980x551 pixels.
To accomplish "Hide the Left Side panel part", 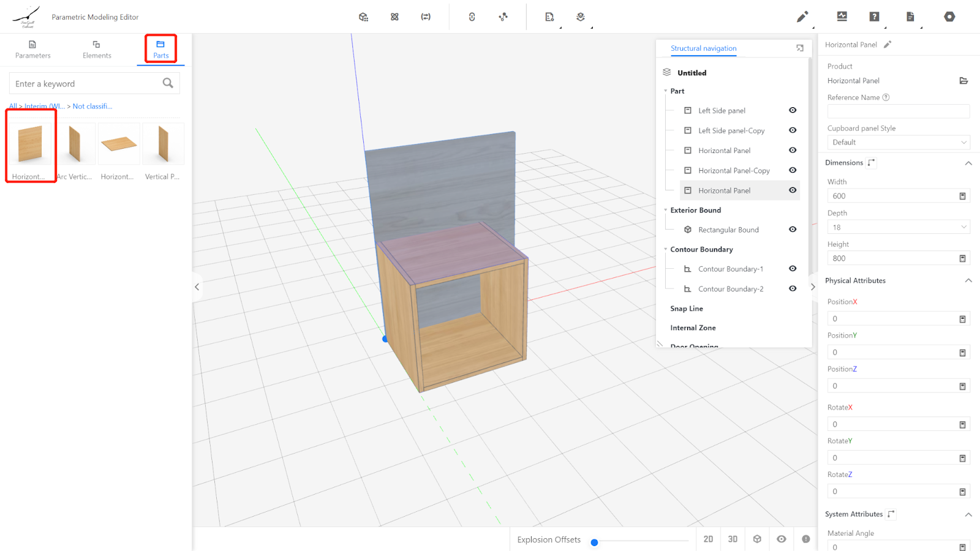I will coord(793,110).
